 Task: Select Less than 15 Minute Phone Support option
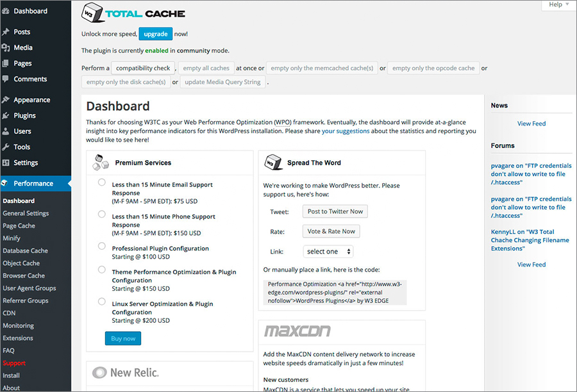101,214
